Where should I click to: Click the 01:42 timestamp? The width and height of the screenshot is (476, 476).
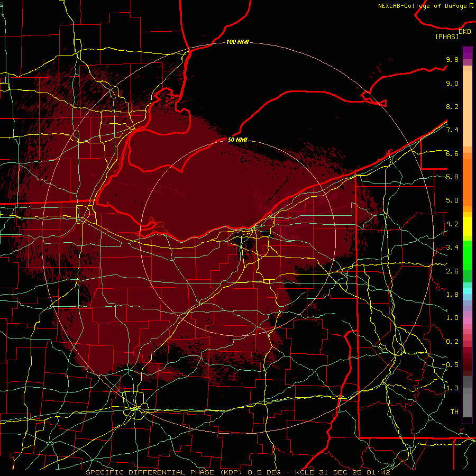pyautogui.click(x=378, y=472)
